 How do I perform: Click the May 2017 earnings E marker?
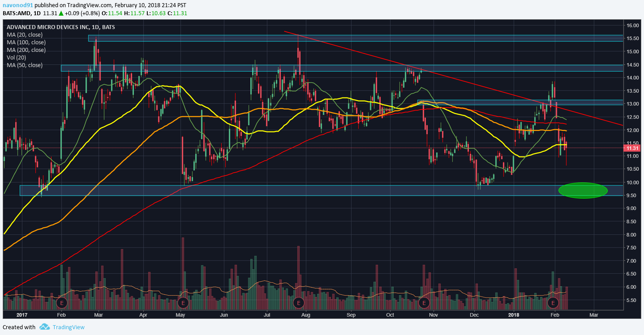tap(182, 303)
